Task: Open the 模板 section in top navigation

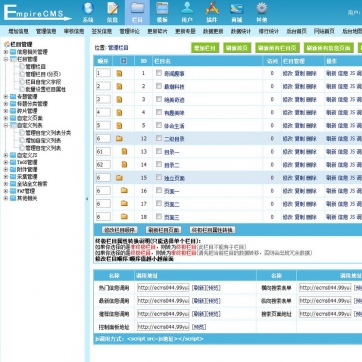Action: coord(162,12)
